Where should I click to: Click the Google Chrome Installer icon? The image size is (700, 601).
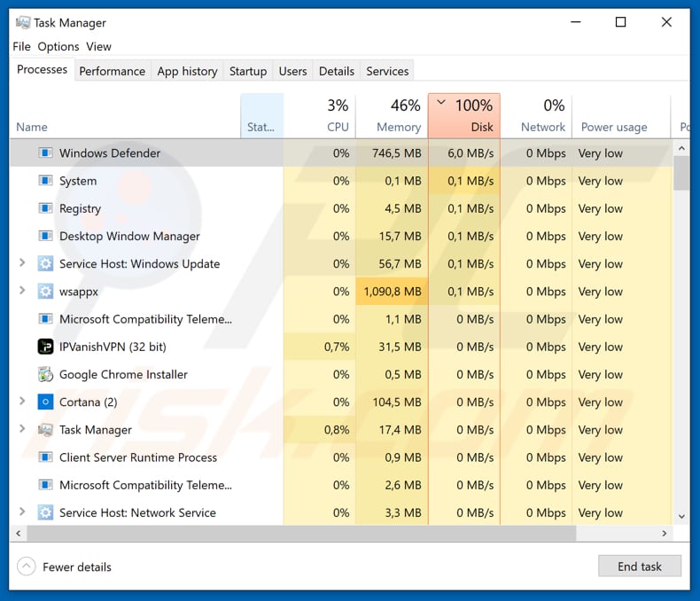tap(45, 374)
